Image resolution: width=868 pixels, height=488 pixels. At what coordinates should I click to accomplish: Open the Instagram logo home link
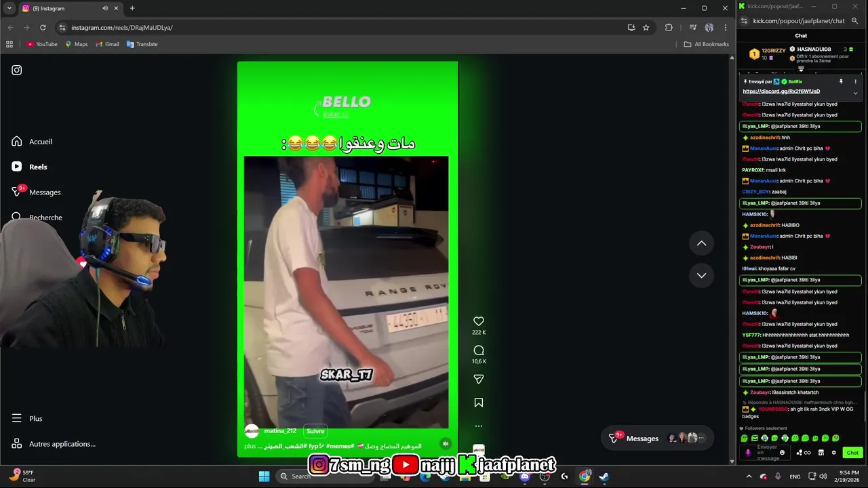point(17,70)
